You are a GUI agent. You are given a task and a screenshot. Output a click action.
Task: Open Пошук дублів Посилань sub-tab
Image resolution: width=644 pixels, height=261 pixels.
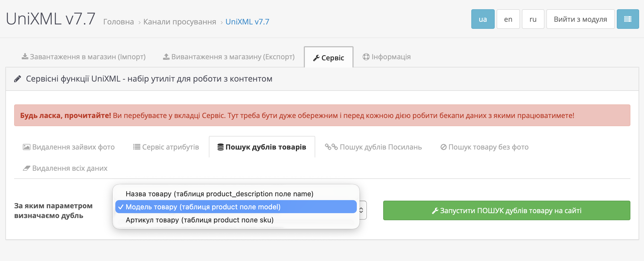[x=373, y=147]
